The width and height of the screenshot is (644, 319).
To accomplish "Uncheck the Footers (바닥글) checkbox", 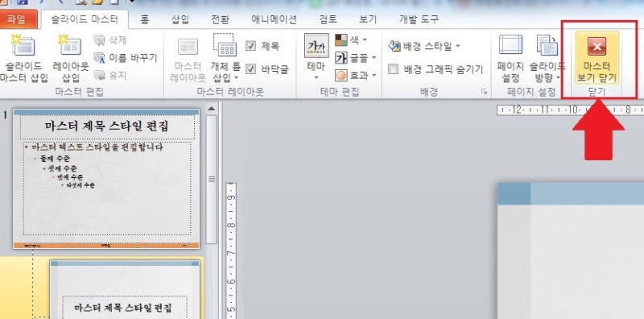I will [x=250, y=68].
